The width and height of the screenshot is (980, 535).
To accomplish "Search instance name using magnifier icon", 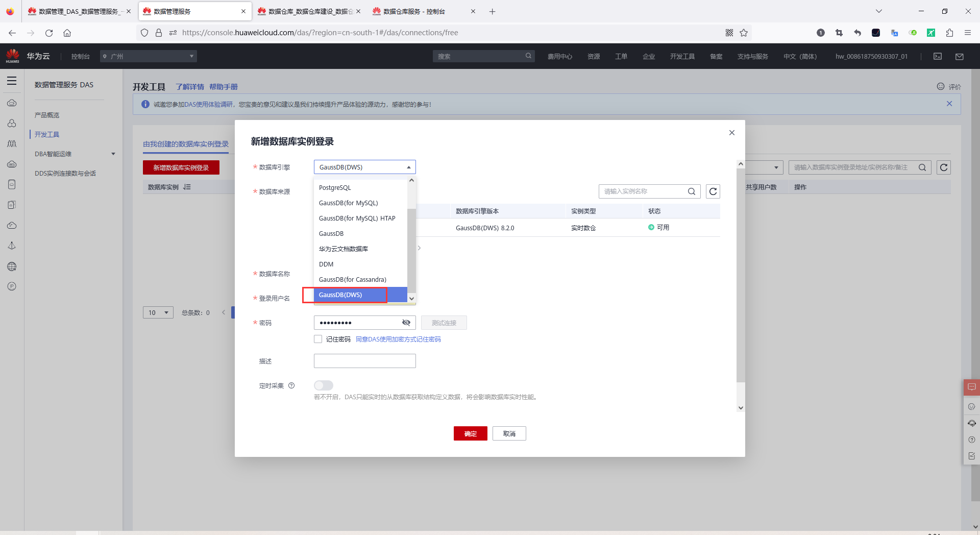I will [692, 191].
